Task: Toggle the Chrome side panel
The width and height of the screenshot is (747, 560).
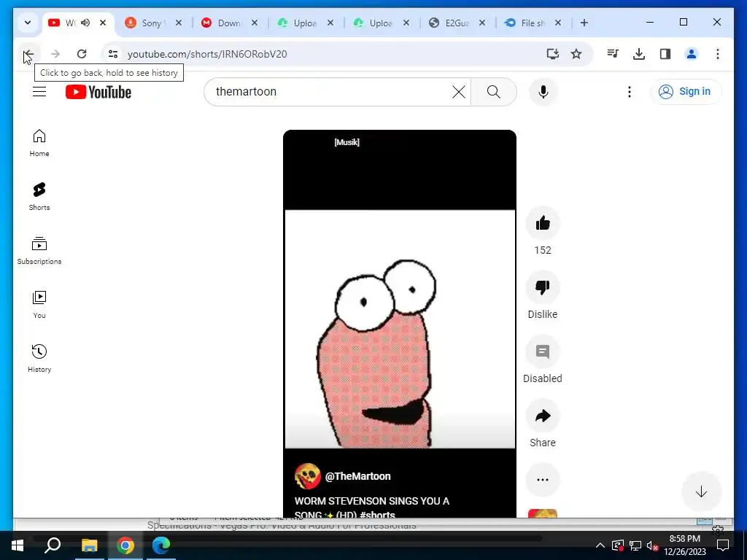Action: [665, 54]
